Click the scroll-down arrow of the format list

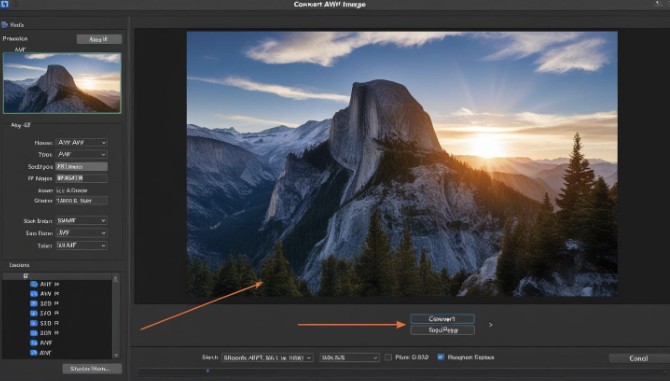tap(115, 355)
